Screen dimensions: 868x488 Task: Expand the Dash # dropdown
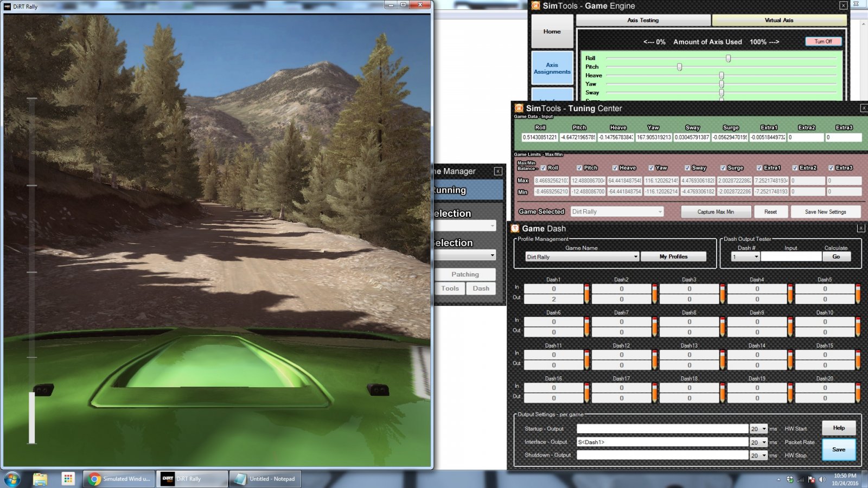(745, 256)
